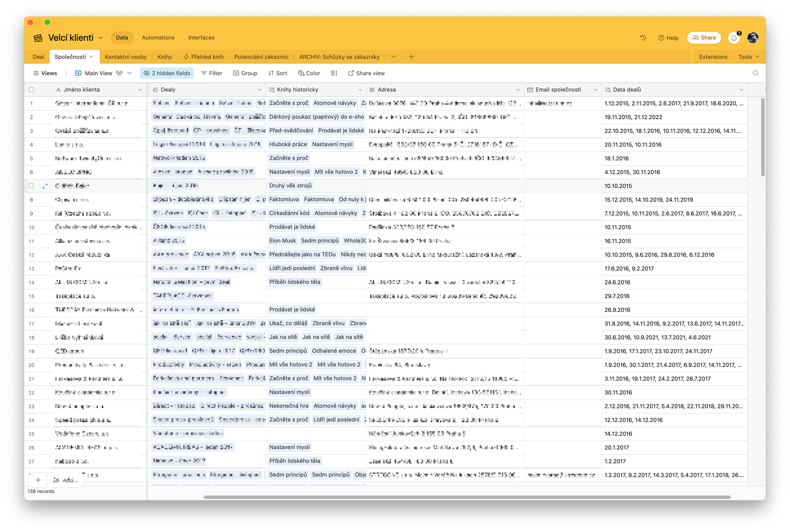The width and height of the screenshot is (790, 532).
Task: Click the plus icon to add a record
Action: (38, 480)
